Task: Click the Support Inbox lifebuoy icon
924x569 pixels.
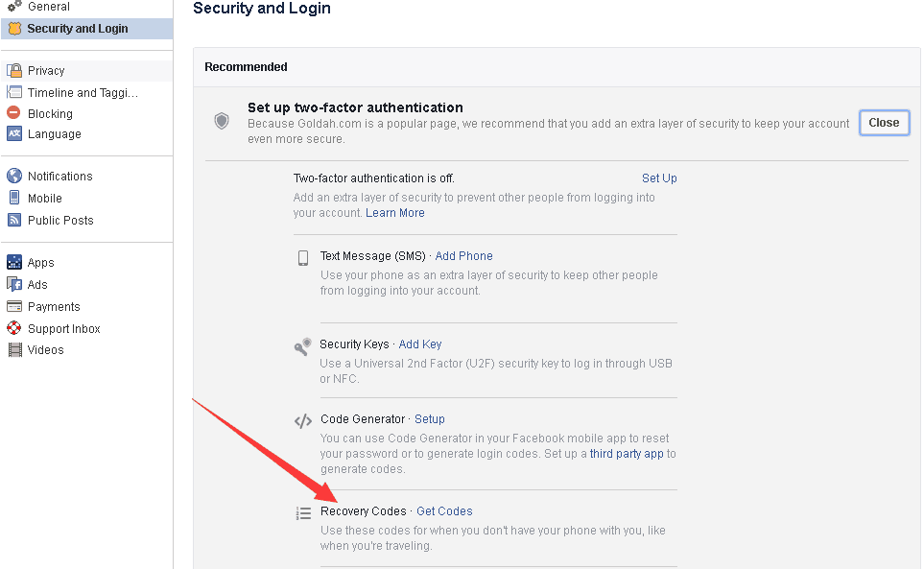Action: 14,328
